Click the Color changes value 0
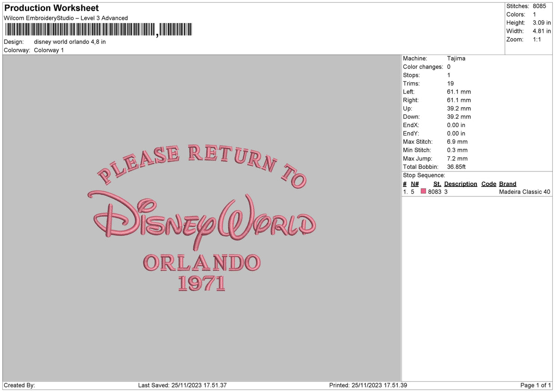555x392 pixels. [x=449, y=67]
